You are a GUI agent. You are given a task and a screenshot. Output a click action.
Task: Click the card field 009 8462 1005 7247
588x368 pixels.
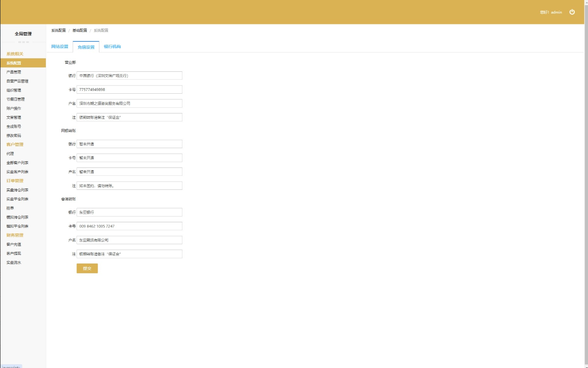click(x=129, y=226)
